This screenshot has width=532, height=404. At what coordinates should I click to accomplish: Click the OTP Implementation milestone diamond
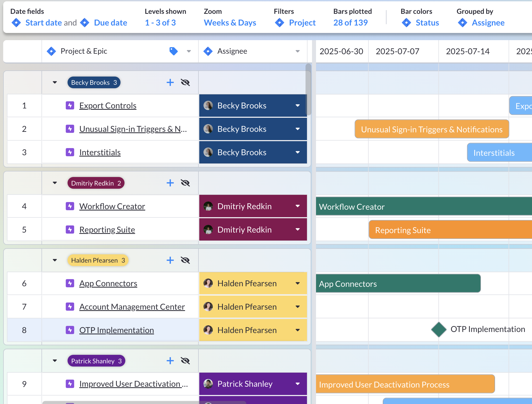click(438, 330)
